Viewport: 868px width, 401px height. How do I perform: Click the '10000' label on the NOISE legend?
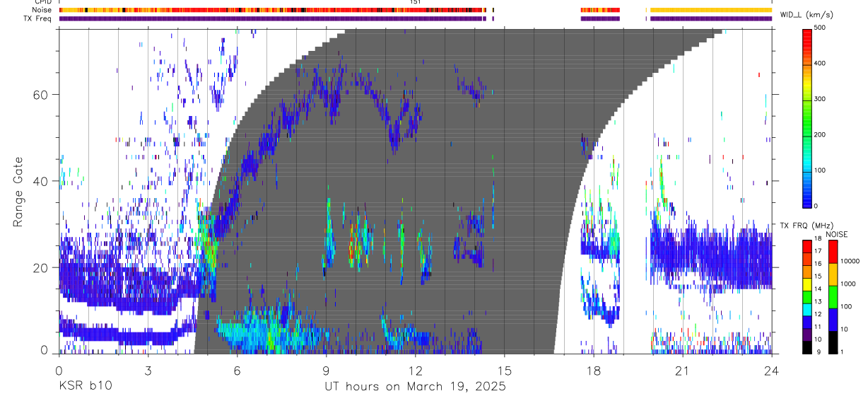851,261
